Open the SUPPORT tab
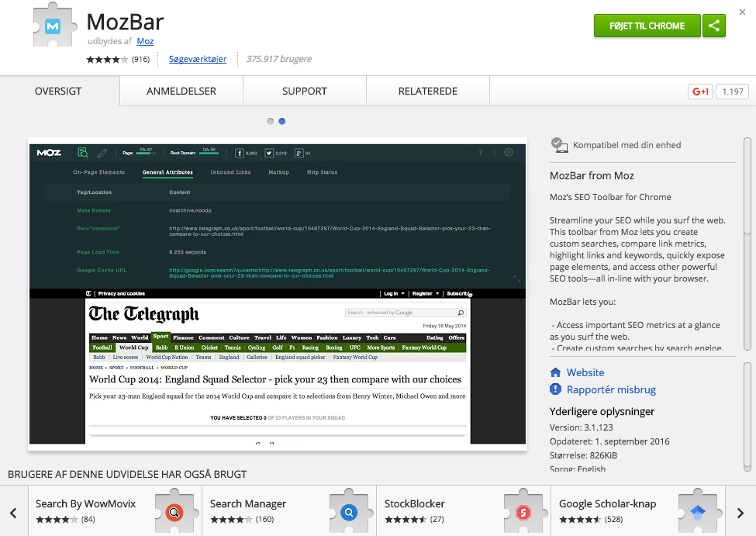Image resolution: width=756 pixels, height=536 pixels. coord(305,92)
